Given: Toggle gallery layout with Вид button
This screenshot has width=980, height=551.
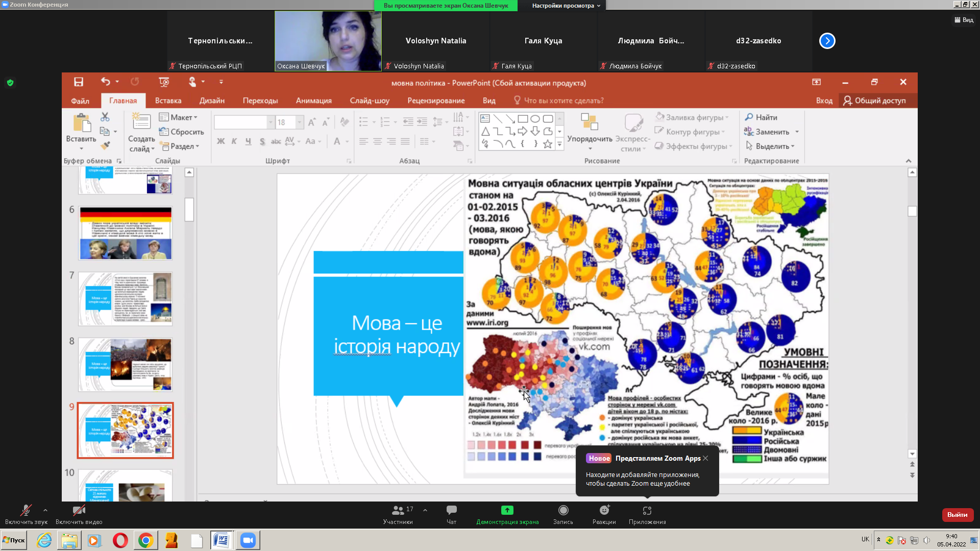Looking at the screenshot, I should pyautogui.click(x=964, y=20).
